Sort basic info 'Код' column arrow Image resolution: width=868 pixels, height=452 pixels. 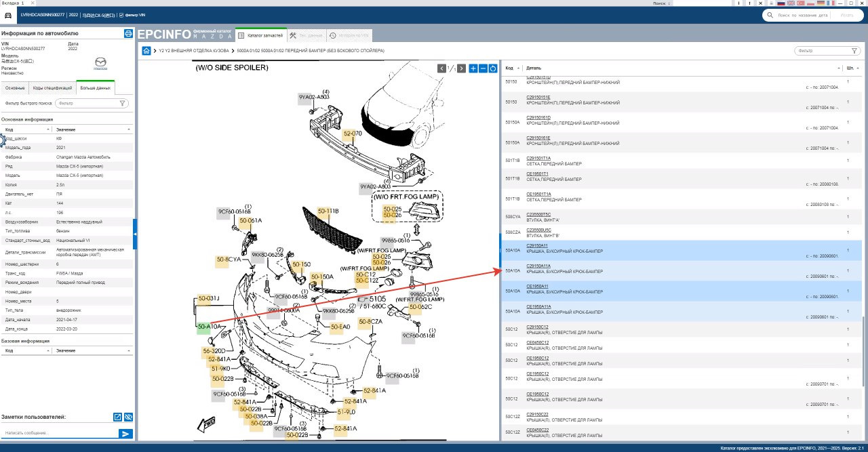click(48, 129)
